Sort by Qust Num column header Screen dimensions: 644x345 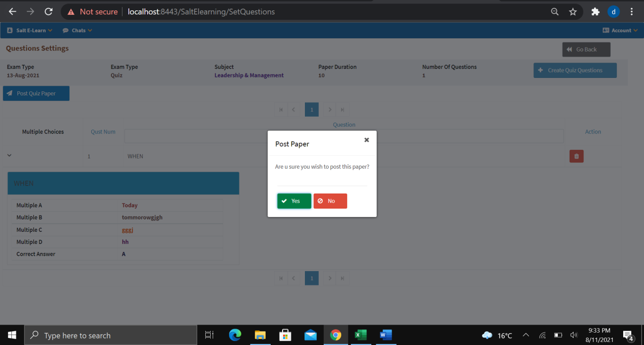click(x=103, y=132)
